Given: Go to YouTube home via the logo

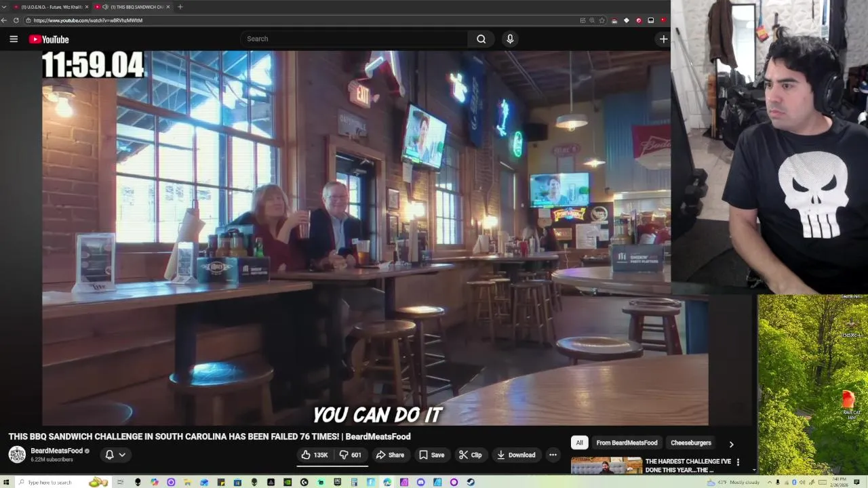Looking at the screenshot, I should 49,39.
